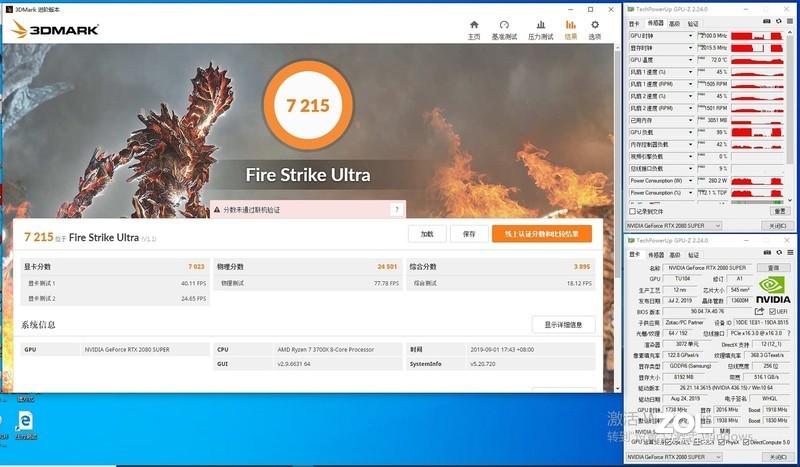Click 显示详细信息 show details button
The image size is (800, 467).
coord(563,325)
